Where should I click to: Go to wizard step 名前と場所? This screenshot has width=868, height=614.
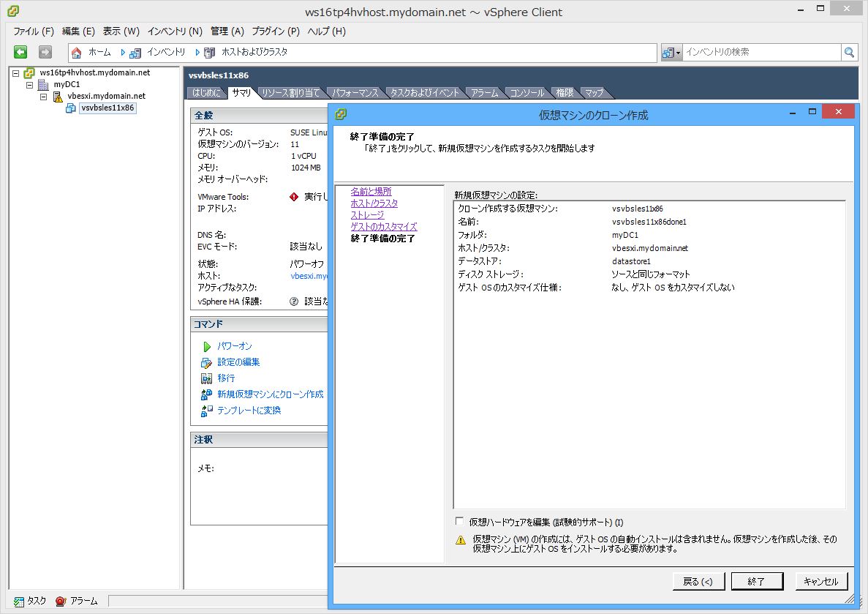[371, 191]
